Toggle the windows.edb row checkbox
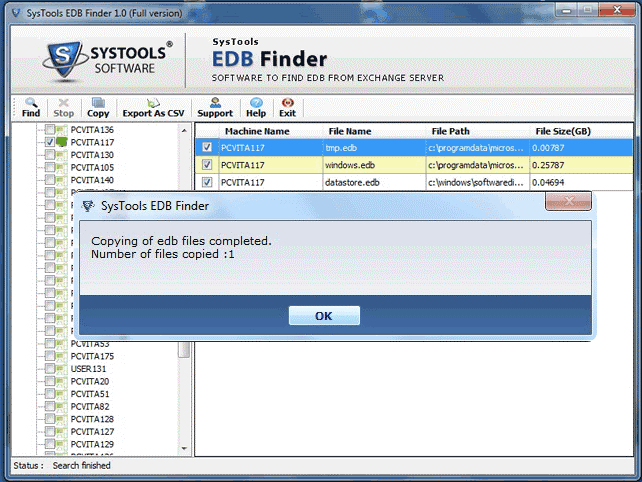 tap(207, 164)
